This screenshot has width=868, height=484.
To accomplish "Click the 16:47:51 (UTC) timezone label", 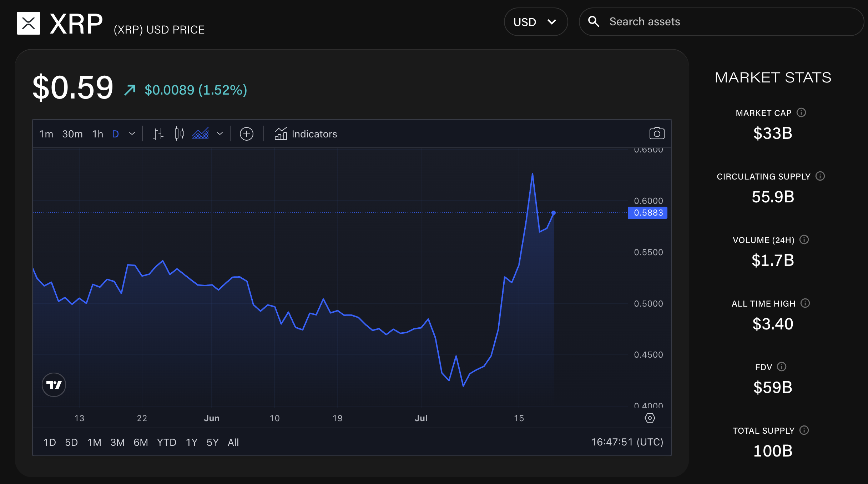I will point(627,442).
